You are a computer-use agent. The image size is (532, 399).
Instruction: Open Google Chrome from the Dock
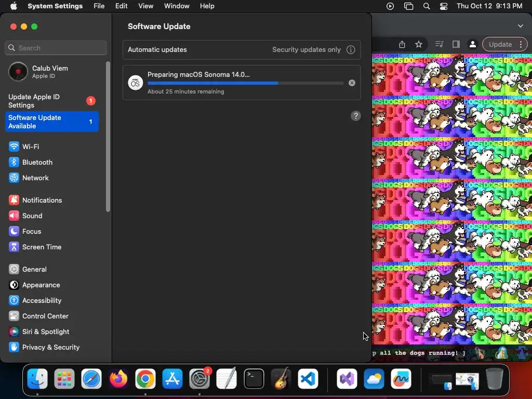(x=145, y=379)
